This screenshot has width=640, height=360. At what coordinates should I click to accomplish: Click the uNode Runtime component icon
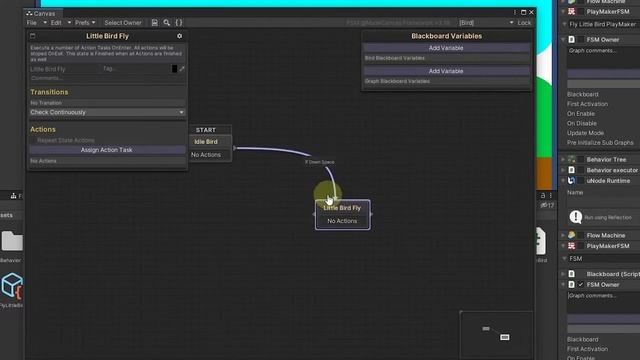(572, 181)
